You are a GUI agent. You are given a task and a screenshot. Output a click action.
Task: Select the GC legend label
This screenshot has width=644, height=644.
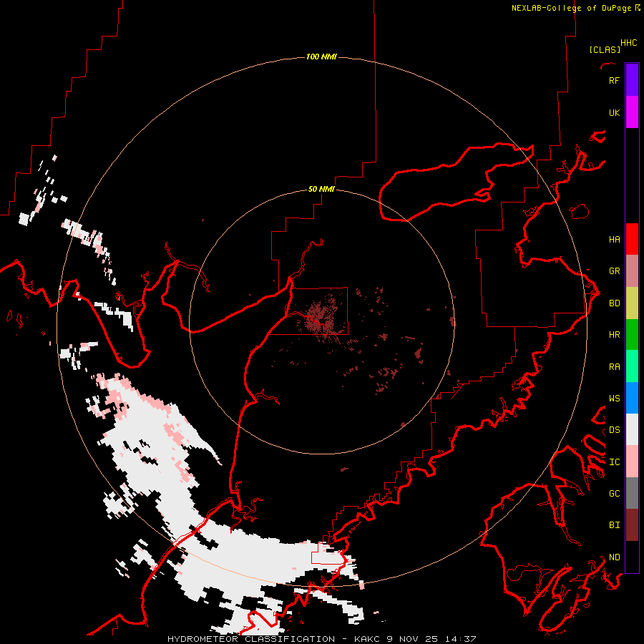pyautogui.click(x=614, y=493)
